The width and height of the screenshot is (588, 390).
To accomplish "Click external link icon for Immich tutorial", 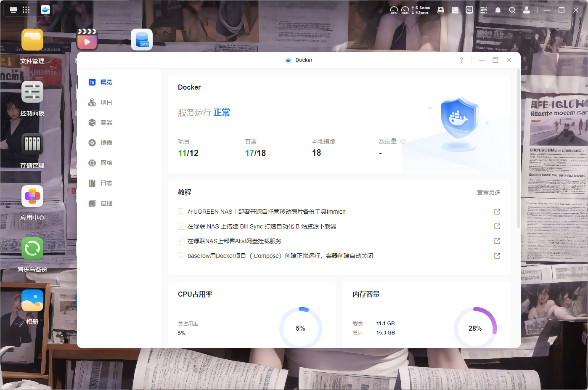I will 497,212.
